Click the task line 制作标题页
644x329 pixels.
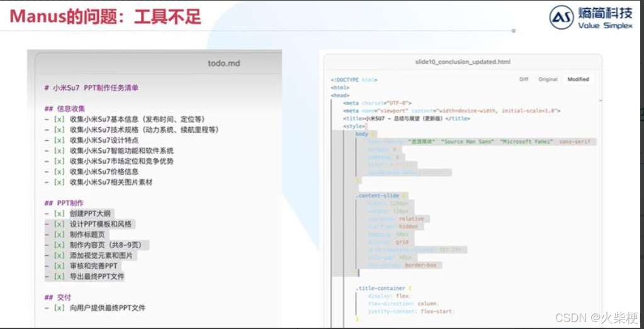(75, 235)
